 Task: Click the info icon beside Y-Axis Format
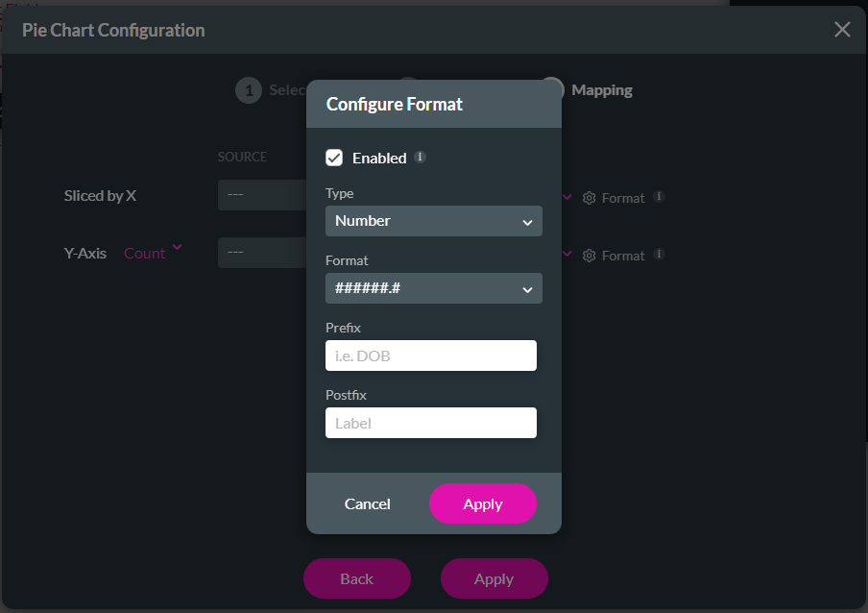pos(659,254)
